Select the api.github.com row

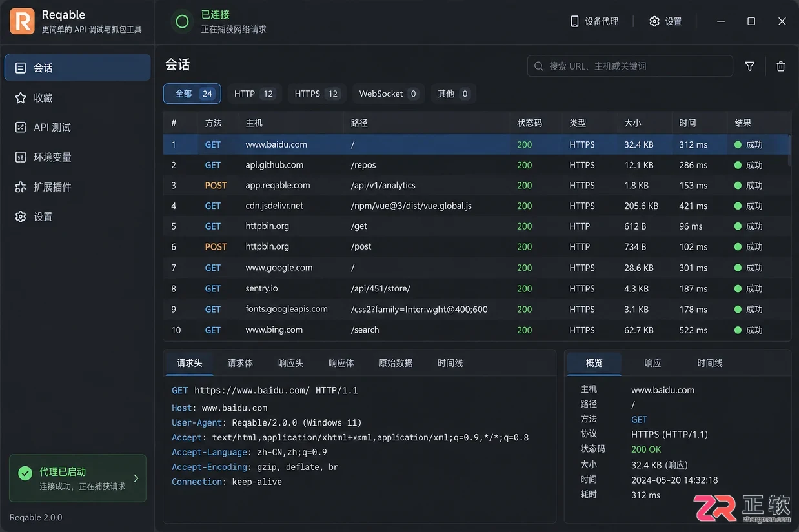[476, 165]
